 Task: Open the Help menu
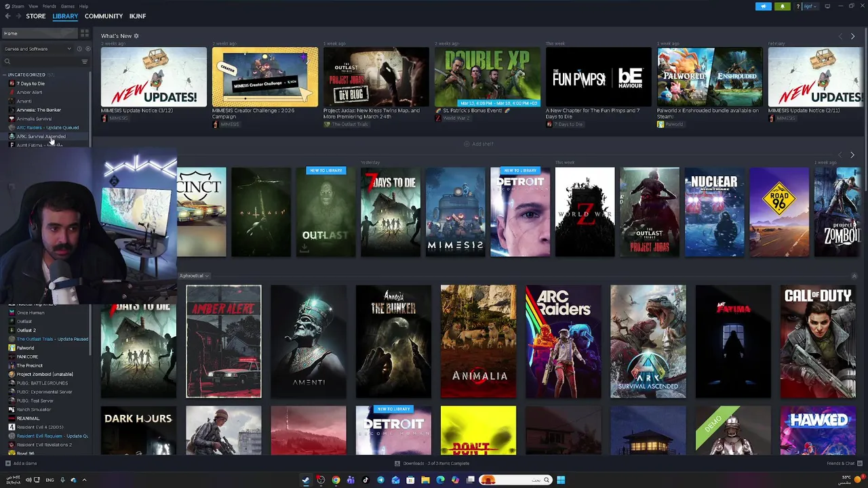tap(83, 6)
